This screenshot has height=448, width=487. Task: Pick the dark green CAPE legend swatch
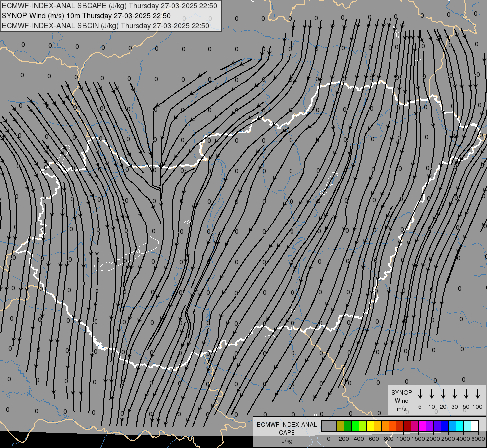click(348, 426)
